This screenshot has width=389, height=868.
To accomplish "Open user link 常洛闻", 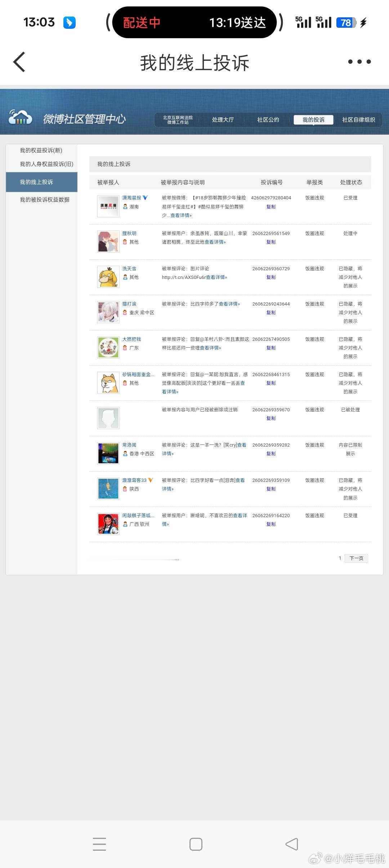I will click(x=129, y=445).
